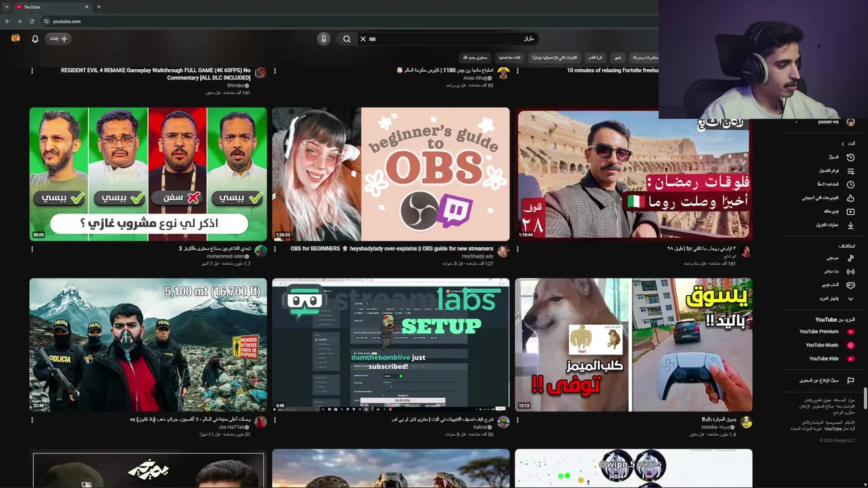Image resolution: width=868 pixels, height=488 pixels.
Task: Open options menu for Xaktar streamlabs video
Action: click(275, 420)
